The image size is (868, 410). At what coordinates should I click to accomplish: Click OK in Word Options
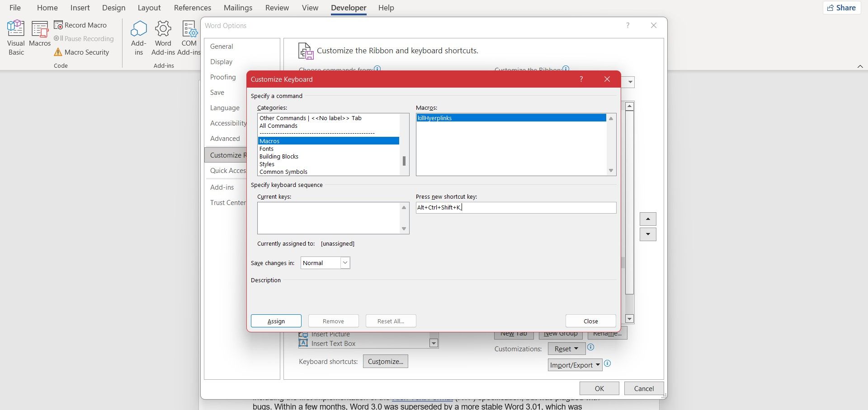[599, 388]
